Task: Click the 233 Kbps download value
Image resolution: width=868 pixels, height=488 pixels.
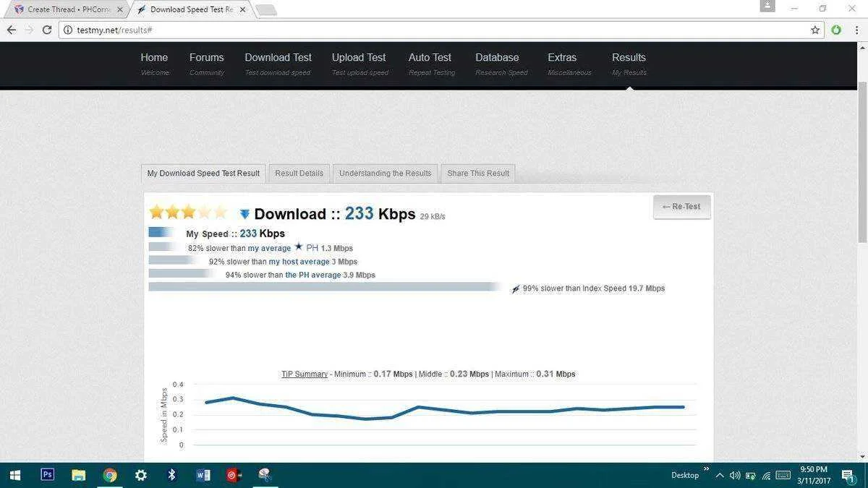Action: click(380, 214)
